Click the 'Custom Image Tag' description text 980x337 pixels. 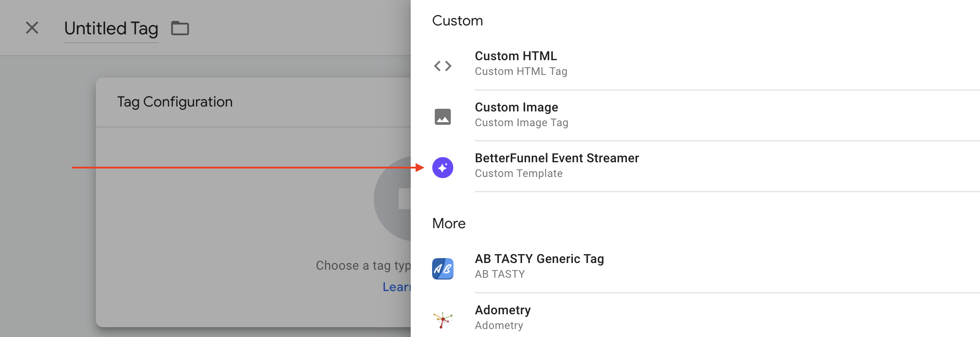521,123
